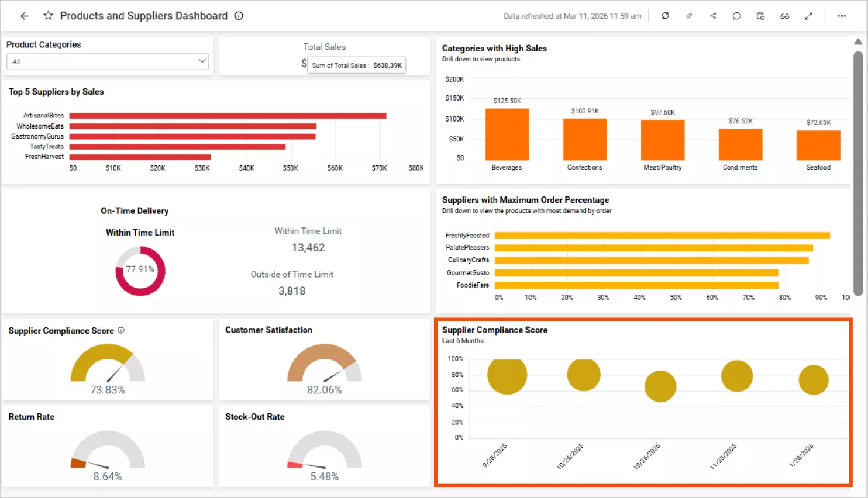The height and width of the screenshot is (498, 868).
Task: Select the TastyTreats supplier bar
Action: tap(178, 147)
